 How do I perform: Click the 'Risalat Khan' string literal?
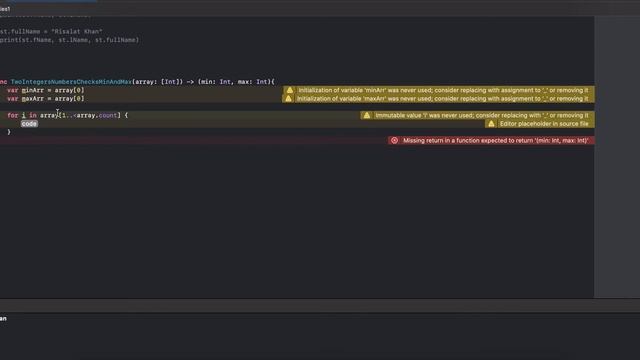pyautogui.click(x=76, y=31)
